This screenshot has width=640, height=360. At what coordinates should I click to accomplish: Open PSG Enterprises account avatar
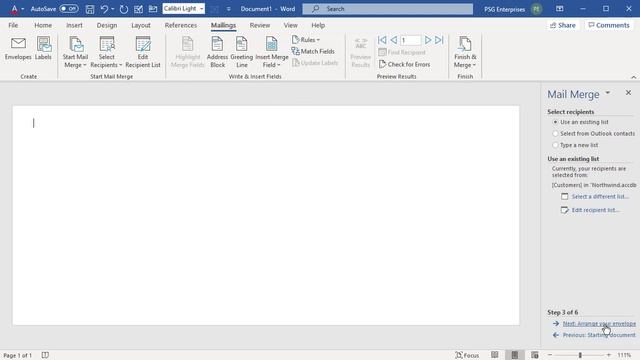click(x=537, y=9)
